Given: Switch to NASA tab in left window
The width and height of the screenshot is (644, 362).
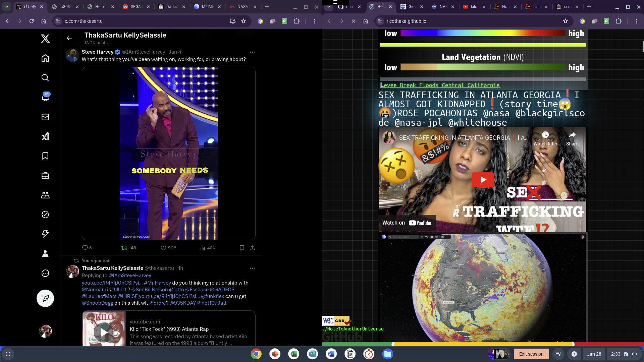Looking at the screenshot, I should [x=243, y=7].
